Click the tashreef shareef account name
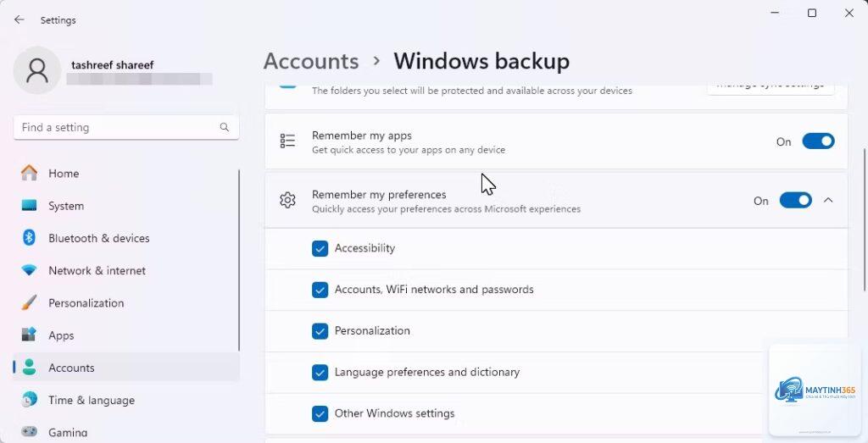868x443 pixels. point(113,64)
